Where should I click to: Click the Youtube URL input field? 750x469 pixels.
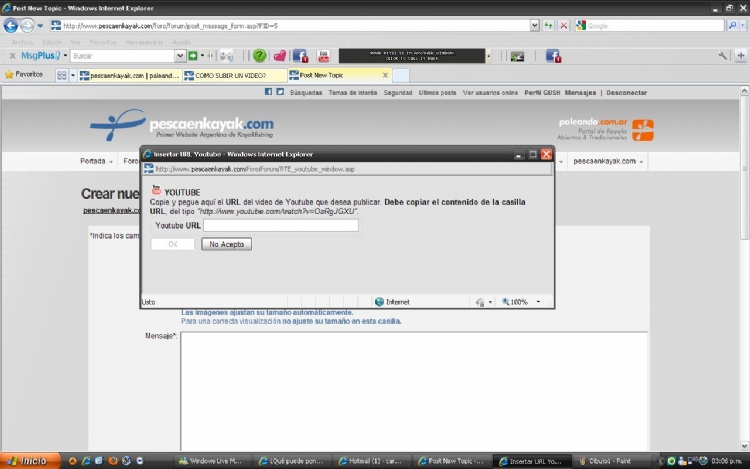pyautogui.click(x=281, y=225)
